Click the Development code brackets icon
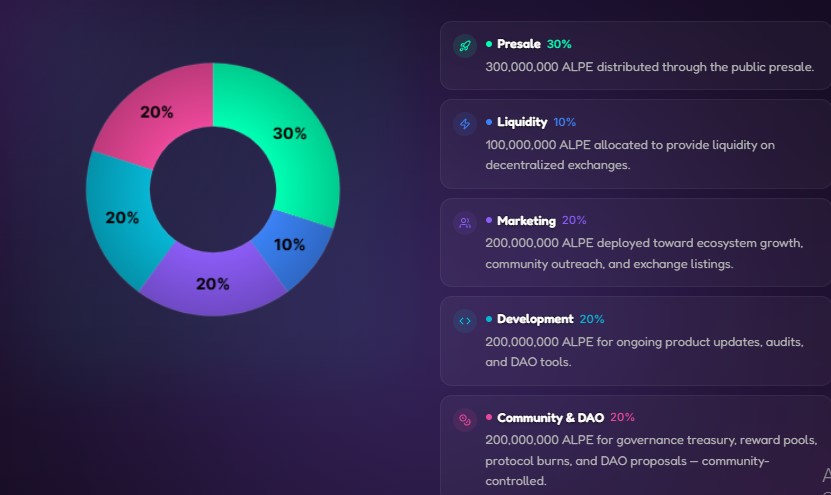This screenshot has width=831, height=495. click(x=464, y=321)
